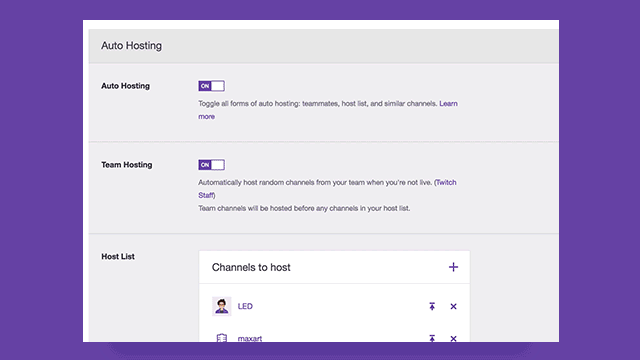The height and width of the screenshot is (360, 640).
Task: Add a channel with the plus icon
Action: [x=453, y=267]
